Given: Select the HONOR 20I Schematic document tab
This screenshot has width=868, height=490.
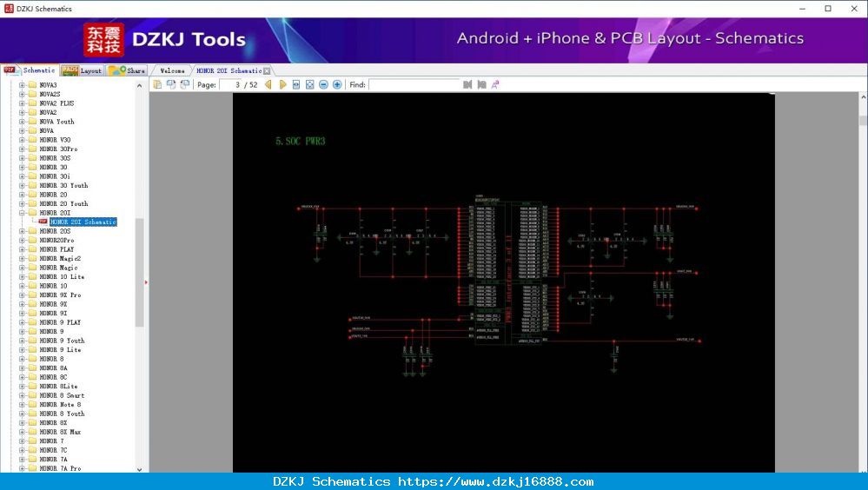Looking at the screenshot, I should (x=229, y=71).
